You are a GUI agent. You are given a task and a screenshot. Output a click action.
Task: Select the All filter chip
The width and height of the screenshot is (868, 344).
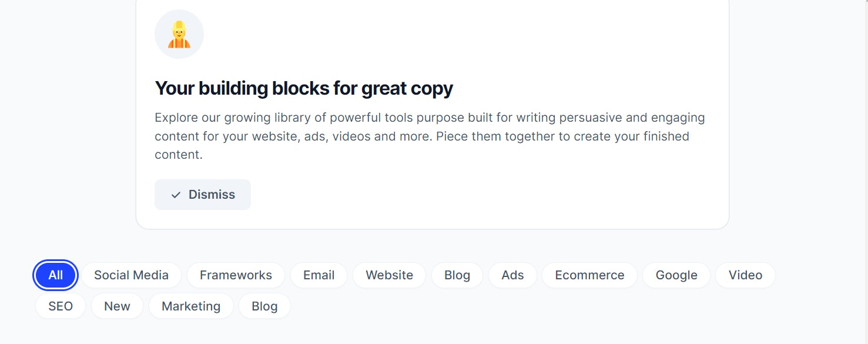coord(56,275)
